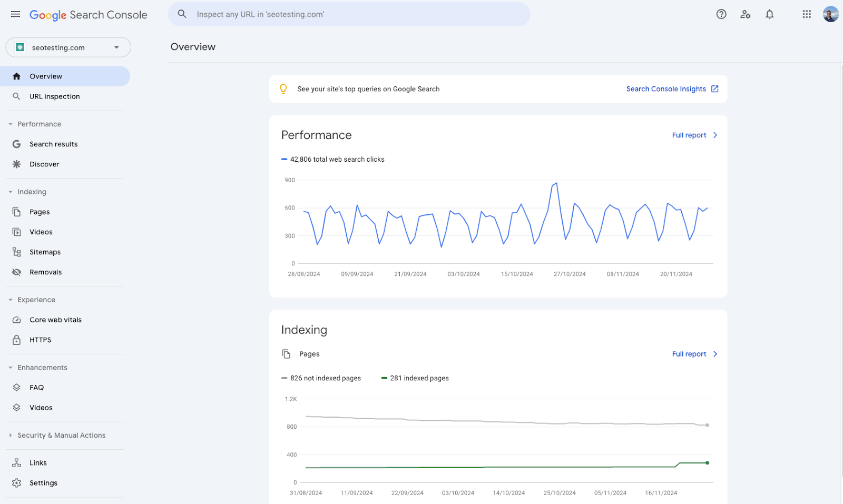Screen dimensions: 843x504
Task: Click the external link icon beside Insights
Action: [x=715, y=89]
